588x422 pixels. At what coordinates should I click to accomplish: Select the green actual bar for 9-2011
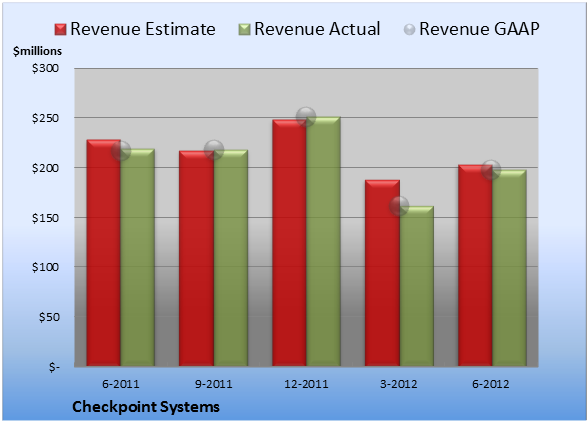click(231, 258)
